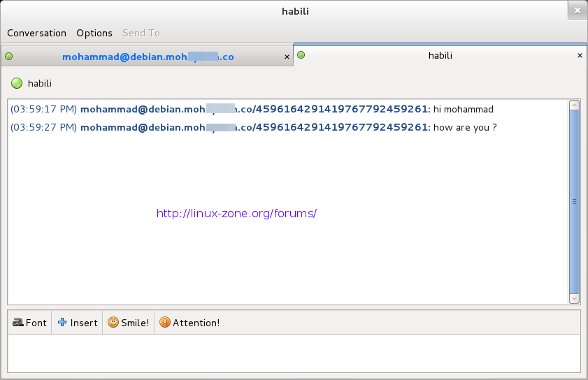This screenshot has width=588, height=380.
Task: Click the Font toolbar icon
Action: pos(18,323)
